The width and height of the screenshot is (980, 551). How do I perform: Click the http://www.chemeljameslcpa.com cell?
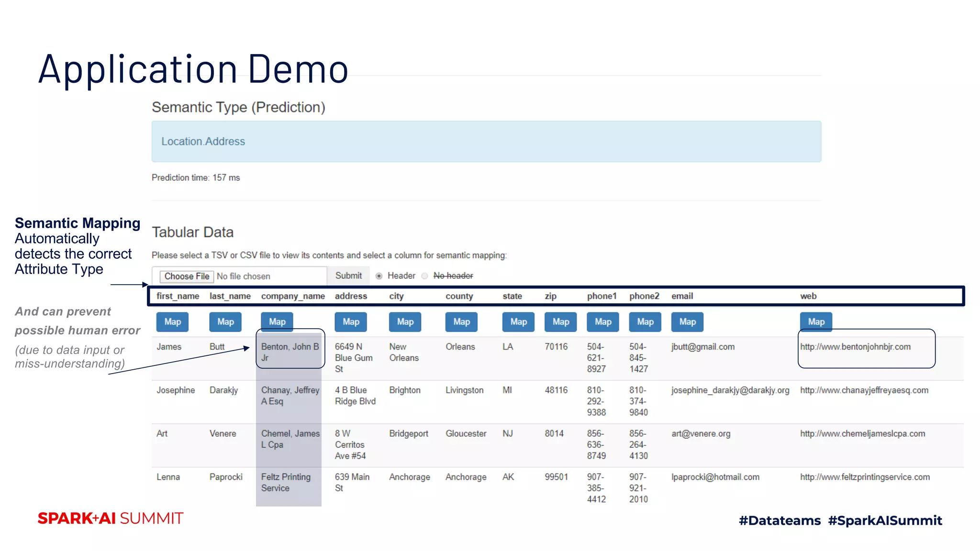click(862, 434)
